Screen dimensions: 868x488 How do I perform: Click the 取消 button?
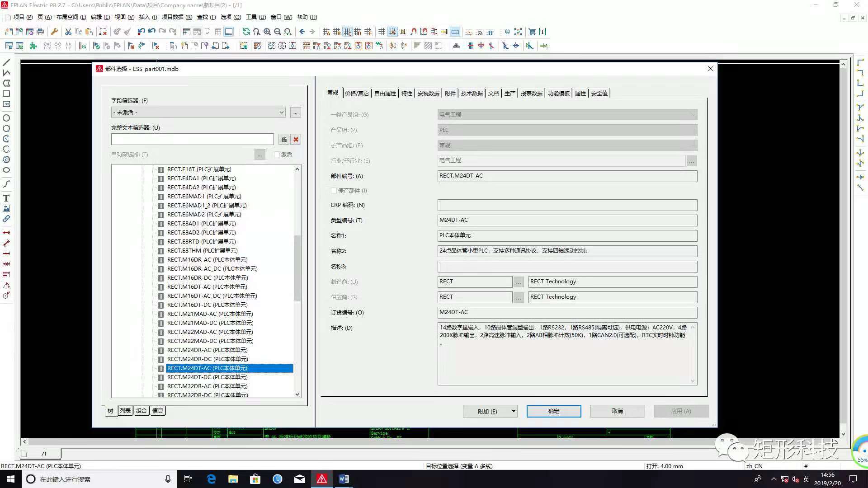pos(618,411)
